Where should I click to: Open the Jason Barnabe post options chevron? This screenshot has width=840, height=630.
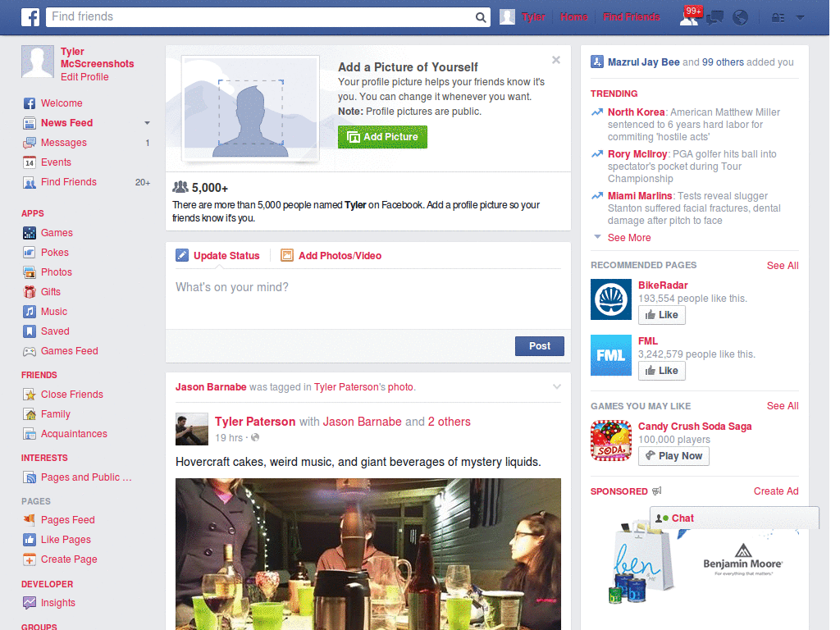coord(557,387)
